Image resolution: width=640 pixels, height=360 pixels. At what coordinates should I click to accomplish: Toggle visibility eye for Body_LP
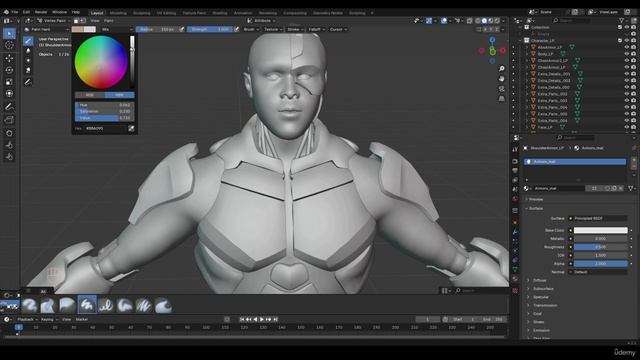627,54
